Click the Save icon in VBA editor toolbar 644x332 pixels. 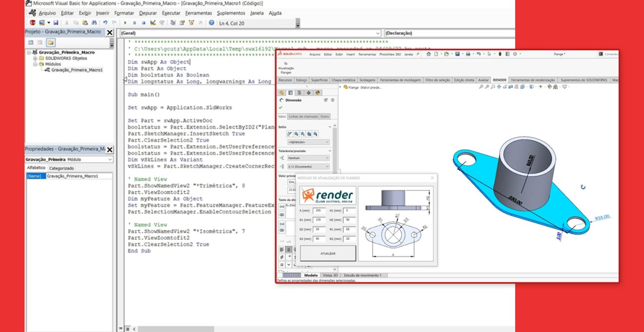pos(57,22)
